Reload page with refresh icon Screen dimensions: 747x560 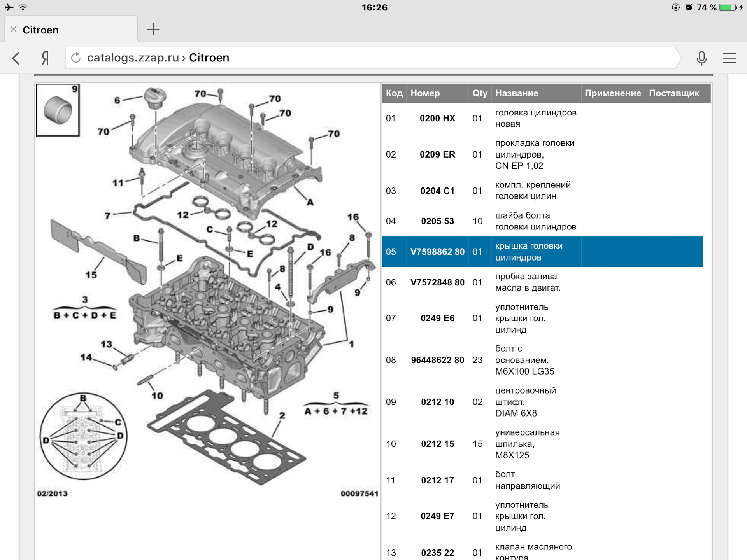76,58
